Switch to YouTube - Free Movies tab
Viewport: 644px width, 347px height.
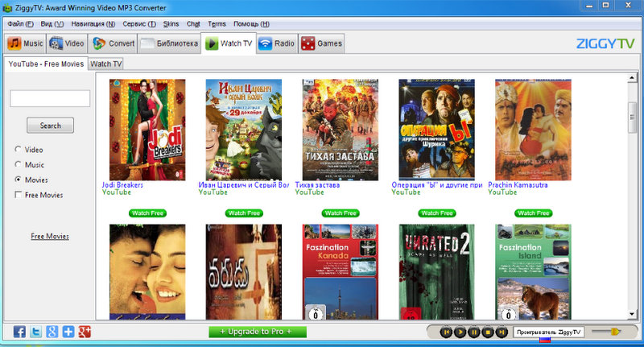click(x=46, y=64)
